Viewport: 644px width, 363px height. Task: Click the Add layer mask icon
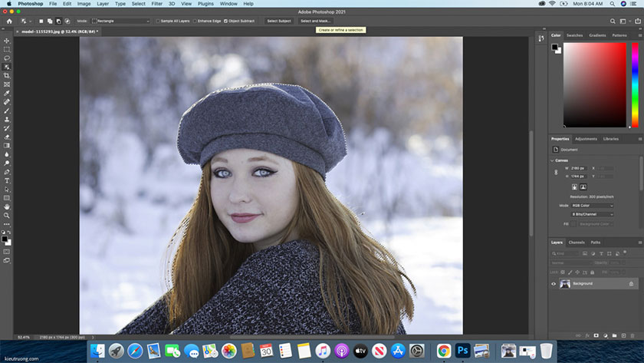tap(596, 335)
